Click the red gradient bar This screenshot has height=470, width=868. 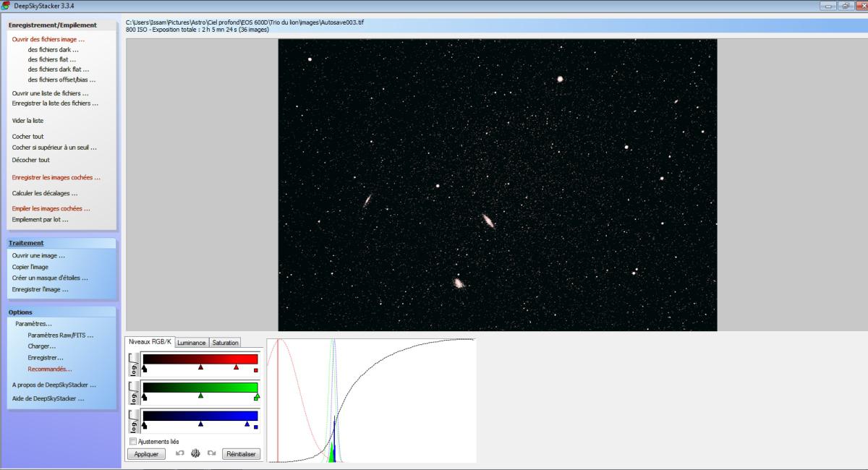[x=200, y=359]
